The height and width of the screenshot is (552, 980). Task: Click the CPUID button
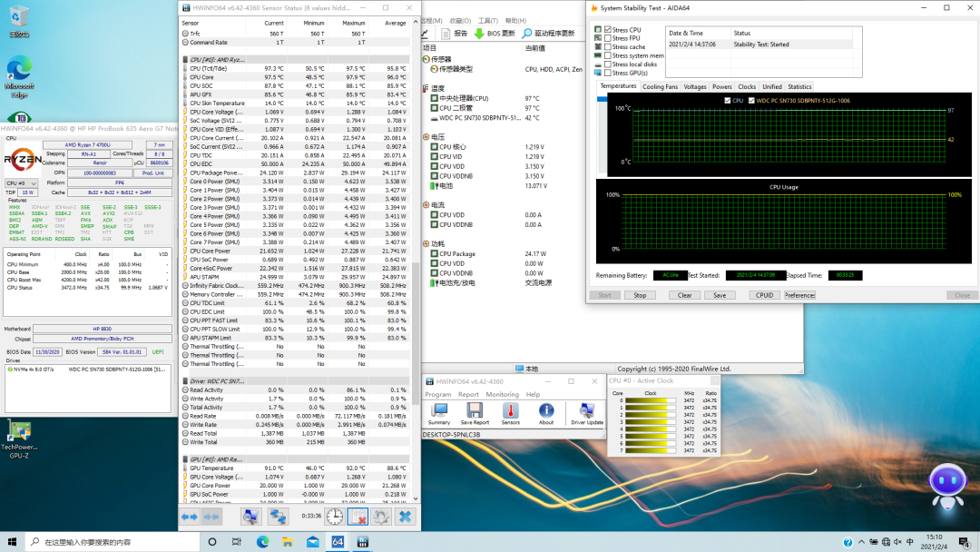click(x=764, y=295)
